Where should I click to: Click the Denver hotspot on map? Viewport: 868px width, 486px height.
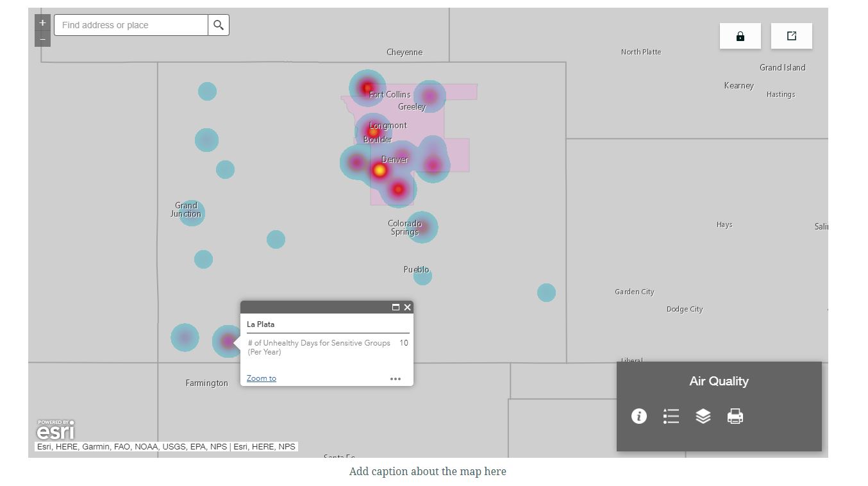click(x=380, y=171)
